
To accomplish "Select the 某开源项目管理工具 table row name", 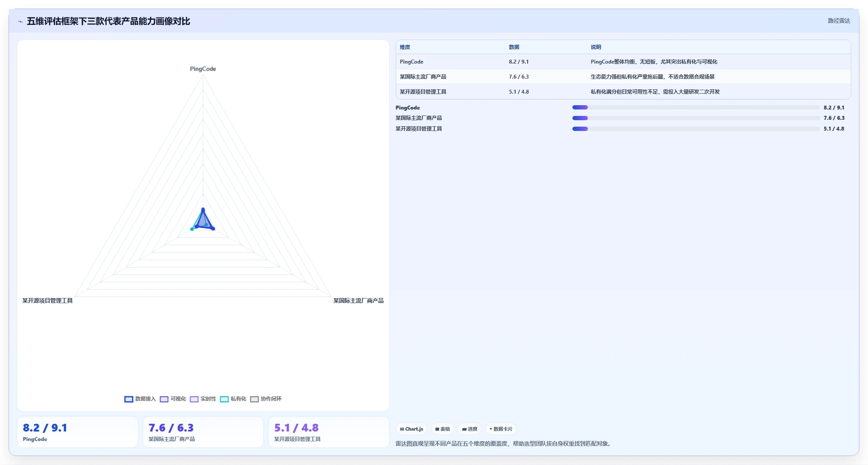I will click(423, 92).
